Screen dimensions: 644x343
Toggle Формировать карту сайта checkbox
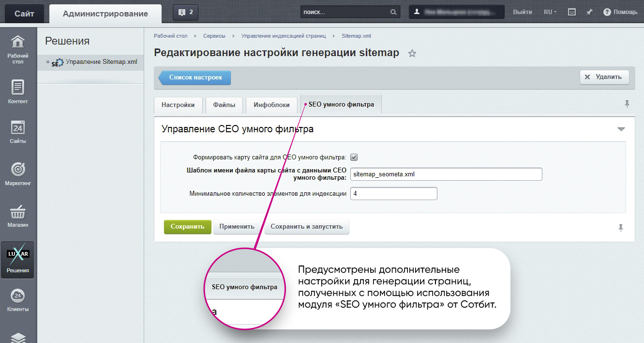click(354, 157)
